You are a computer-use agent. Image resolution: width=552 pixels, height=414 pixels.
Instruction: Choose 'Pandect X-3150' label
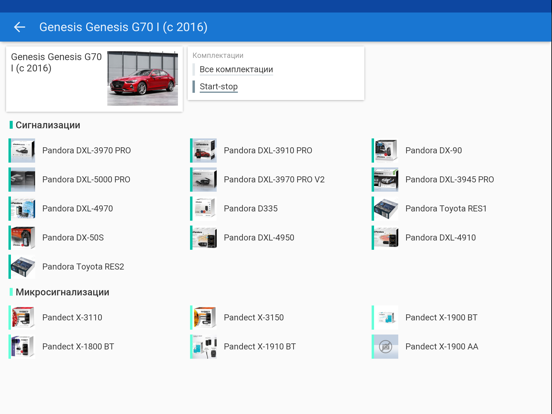254,318
